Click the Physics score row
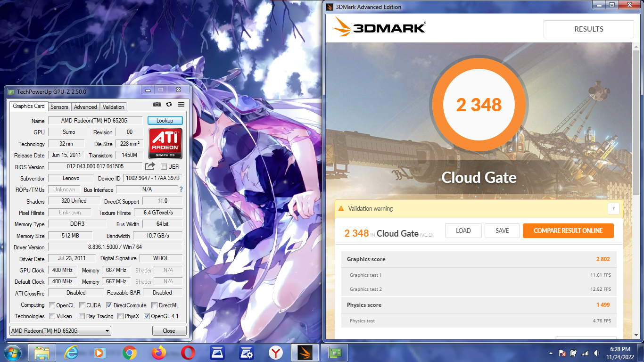Image resolution: width=644 pixels, height=362 pixels. pos(479,305)
